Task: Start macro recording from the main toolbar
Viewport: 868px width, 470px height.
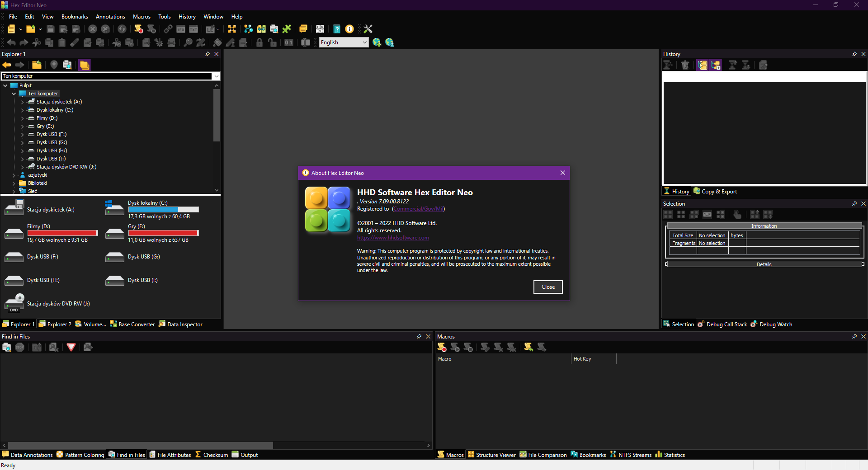Action: click(139, 29)
